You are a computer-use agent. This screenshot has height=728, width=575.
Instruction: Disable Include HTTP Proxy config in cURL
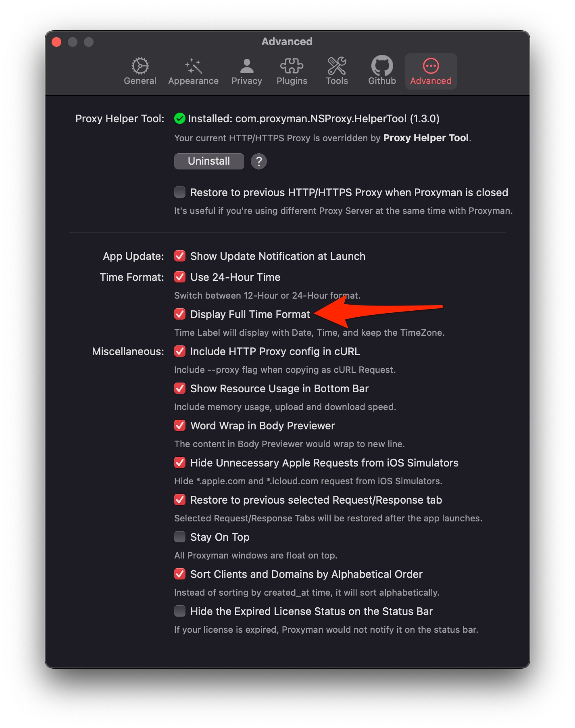(180, 351)
